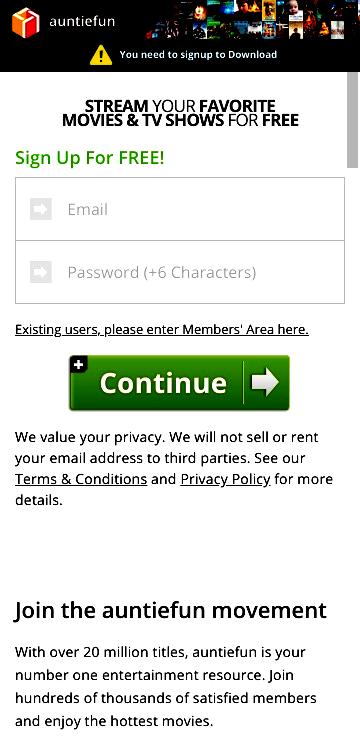Click the arrow icon beside Password

click(x=41, y=272)
